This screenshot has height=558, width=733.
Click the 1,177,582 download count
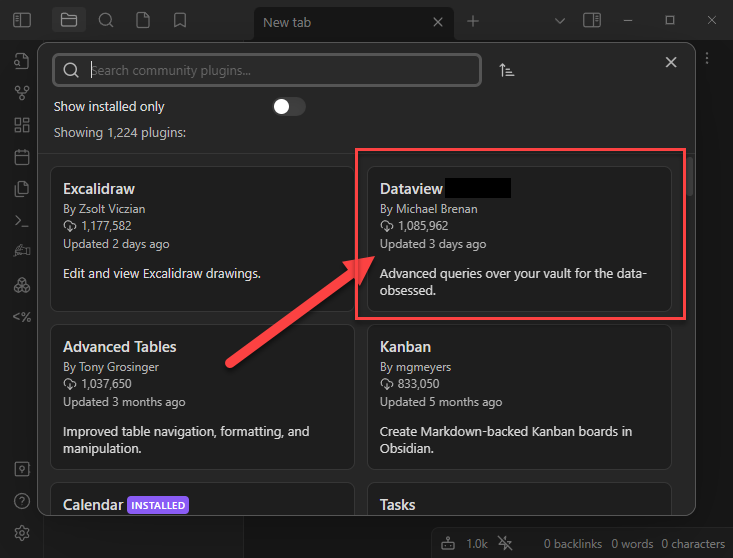point(106,226)
